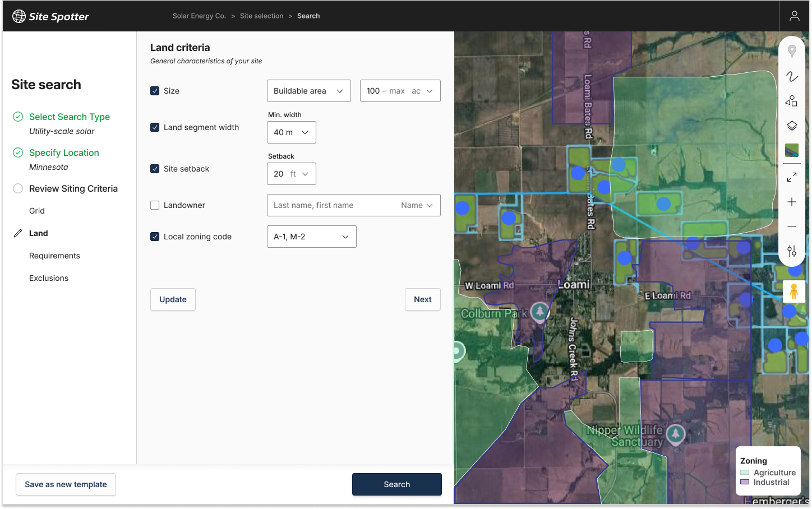
Task: Expand map to fullscreen
Action: (x=792, y=177)
